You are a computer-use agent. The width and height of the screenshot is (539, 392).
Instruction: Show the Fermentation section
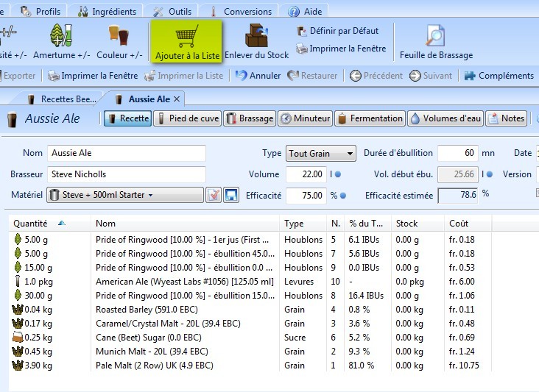coord(370,118)
